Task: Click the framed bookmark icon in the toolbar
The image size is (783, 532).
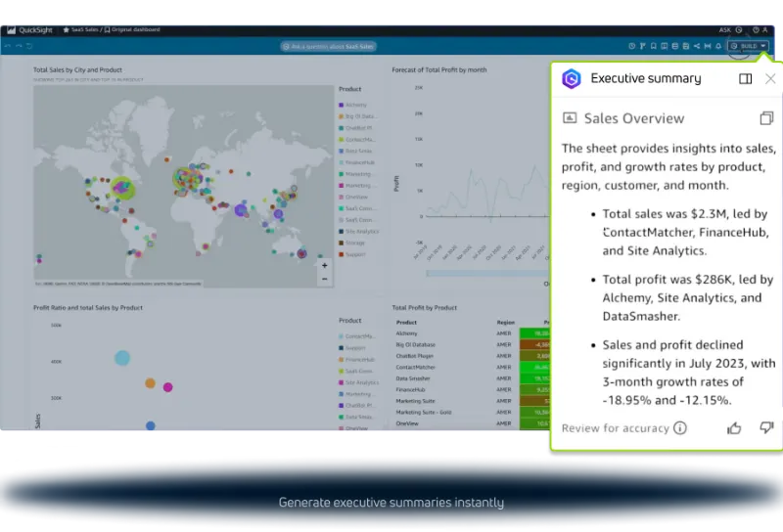Action: tap(665, 46)
